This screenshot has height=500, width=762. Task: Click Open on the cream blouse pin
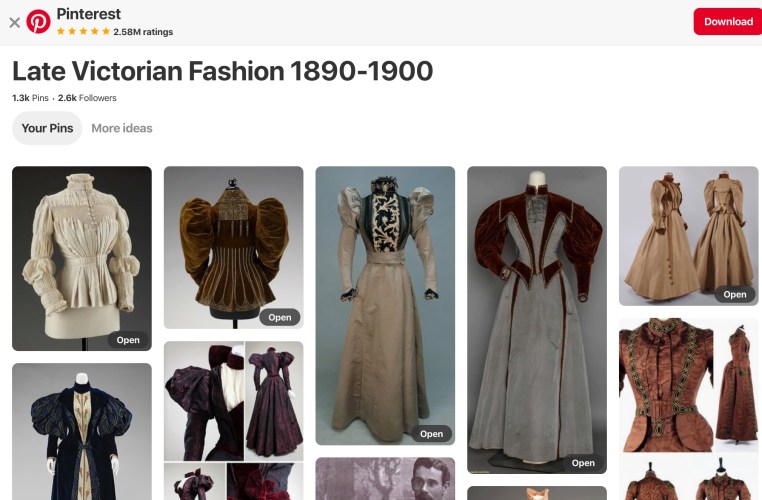128,340
